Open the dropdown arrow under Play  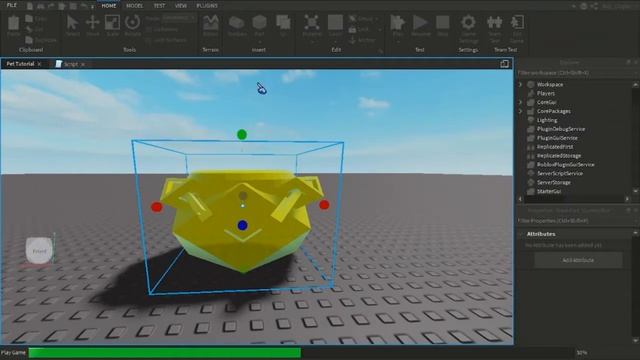[397, 41]
